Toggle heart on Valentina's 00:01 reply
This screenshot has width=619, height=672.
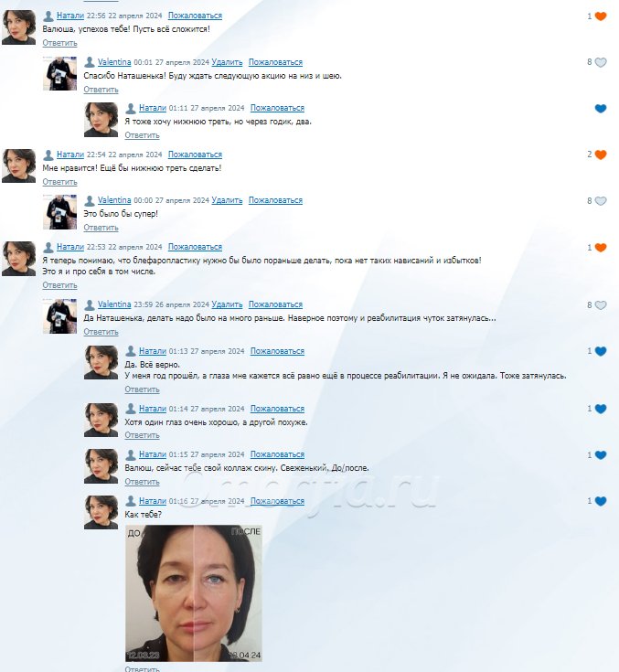[601, 62]
